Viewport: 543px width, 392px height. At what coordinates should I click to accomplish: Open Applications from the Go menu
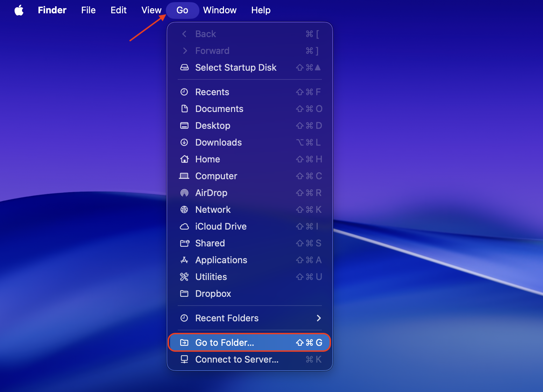click(250, 260)
